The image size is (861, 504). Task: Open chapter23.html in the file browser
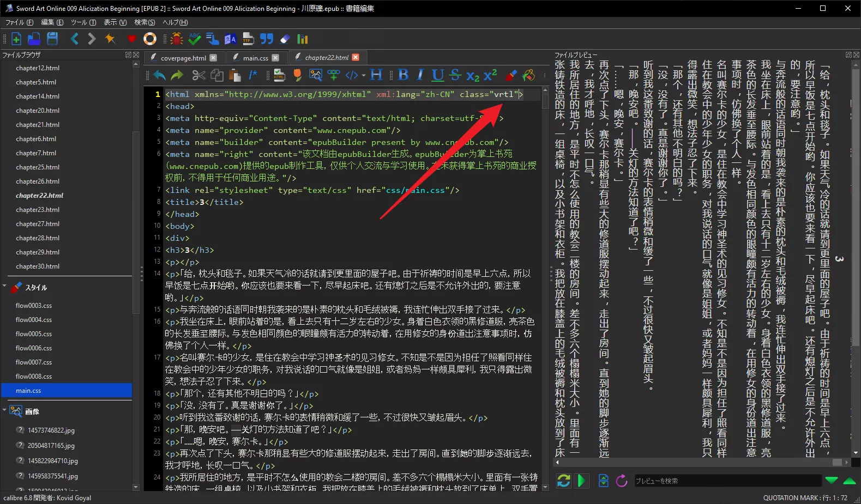[38, 210]
